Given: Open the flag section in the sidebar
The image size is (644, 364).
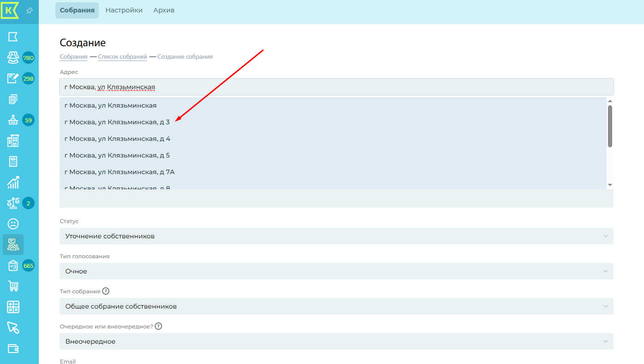Looking at the screenshot, I should tap(13, 37).
